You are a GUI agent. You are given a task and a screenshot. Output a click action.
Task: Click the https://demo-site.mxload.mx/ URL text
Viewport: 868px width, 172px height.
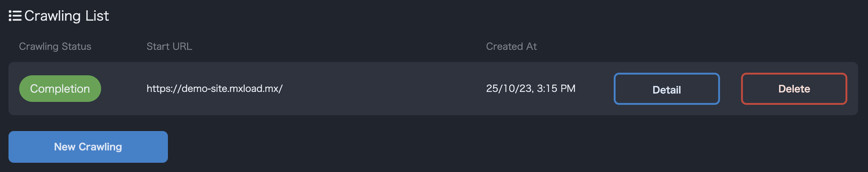pyautogui.click(x=214, y=89)
